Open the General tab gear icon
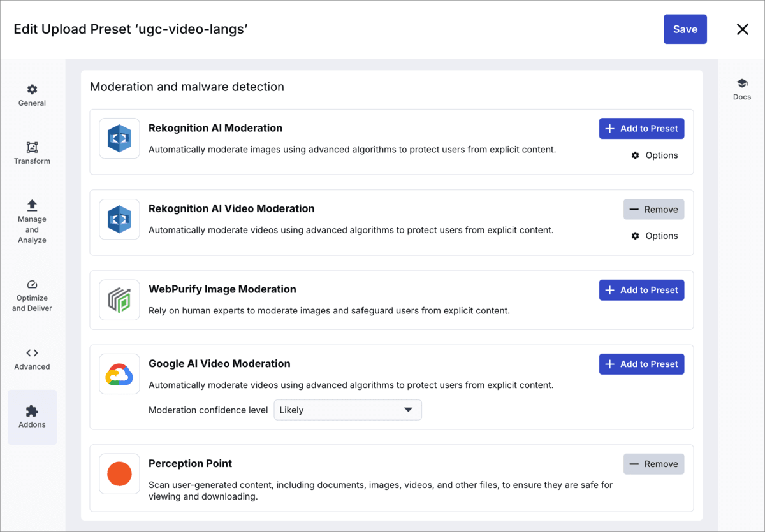This screenshot has width=765, height=532. tap(32, 89)
